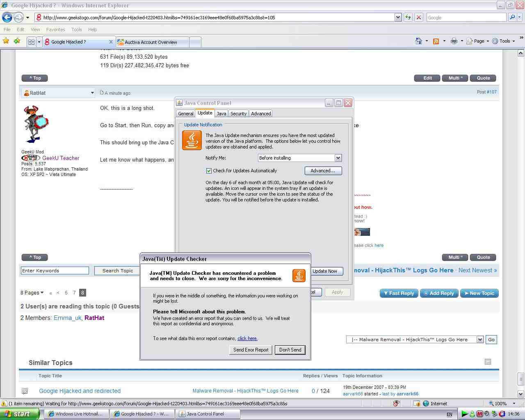
Task: Open the zoom level dropdown arrow
Action: pos(514,403)
